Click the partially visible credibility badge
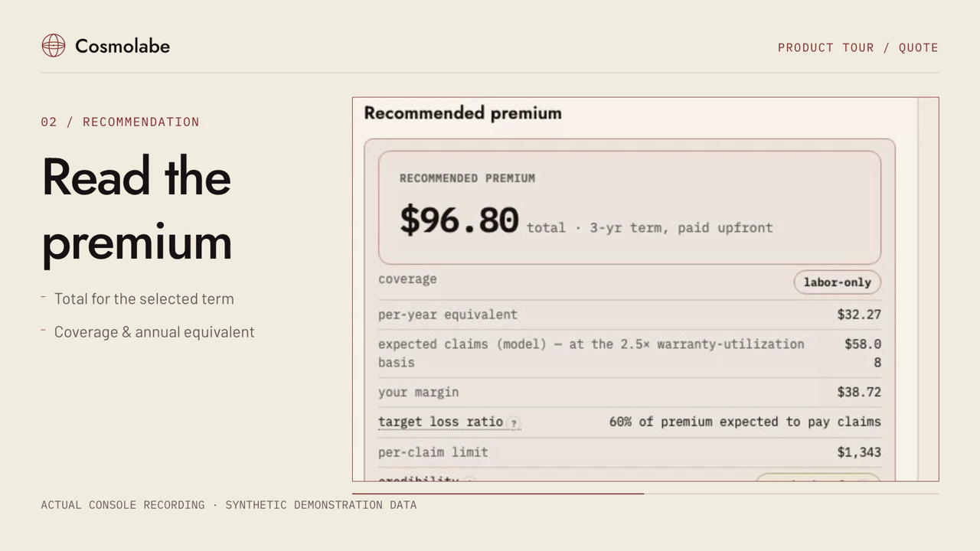Screen dimensions: 980x551 (818, 478)
